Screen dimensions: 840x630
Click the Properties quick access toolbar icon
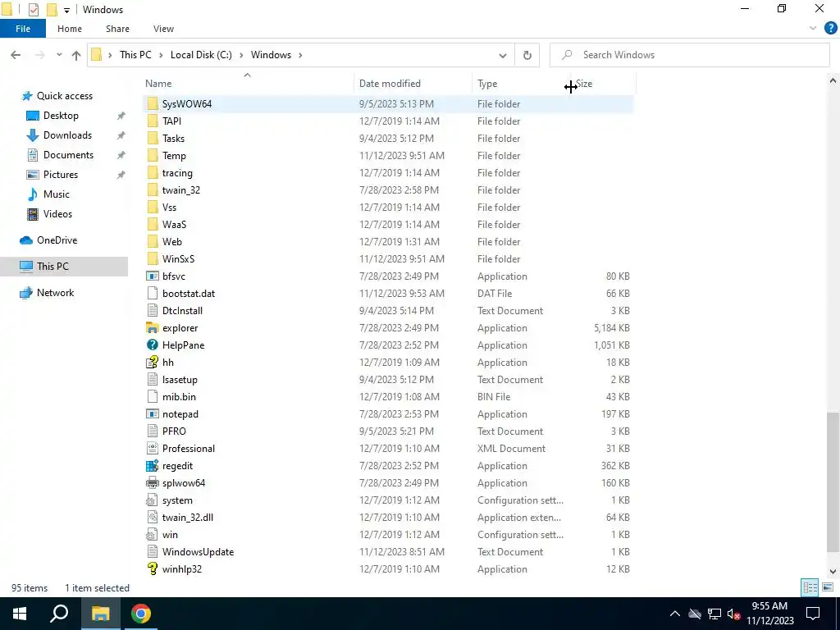coord(33,10)
